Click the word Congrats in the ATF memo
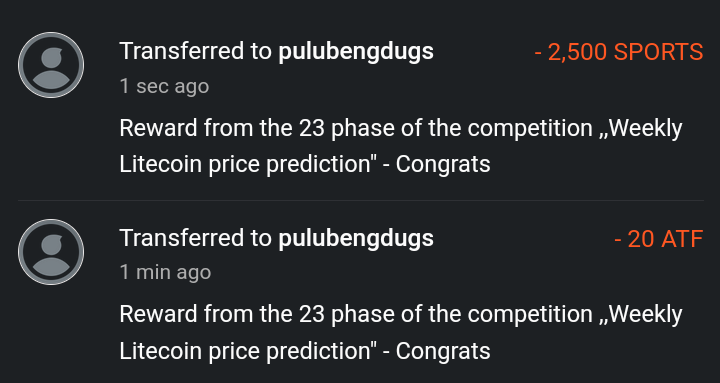720x383 pixels. tap(443, 351)
